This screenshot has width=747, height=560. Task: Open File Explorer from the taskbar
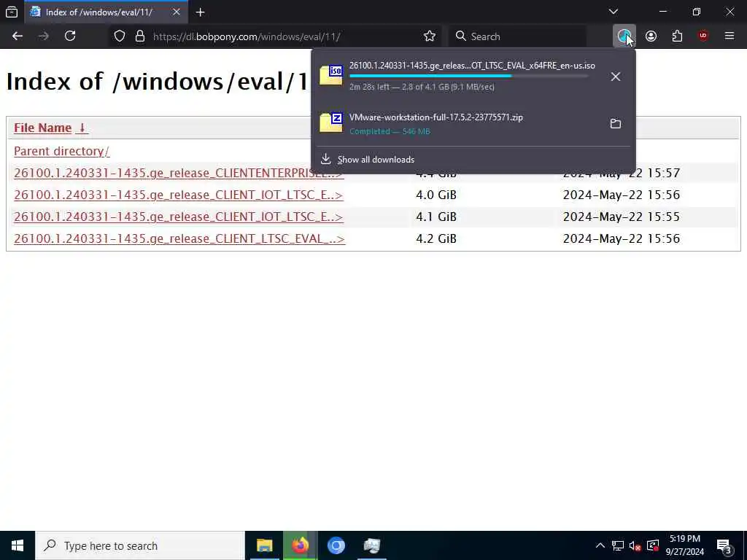(264, 545)
